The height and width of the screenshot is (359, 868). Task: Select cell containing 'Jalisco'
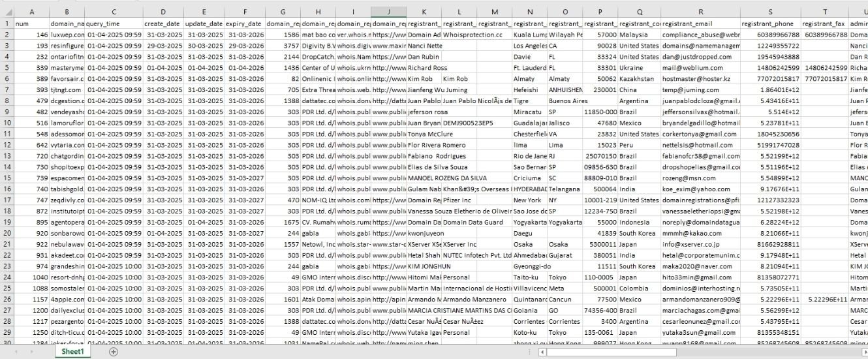[565, 123]
